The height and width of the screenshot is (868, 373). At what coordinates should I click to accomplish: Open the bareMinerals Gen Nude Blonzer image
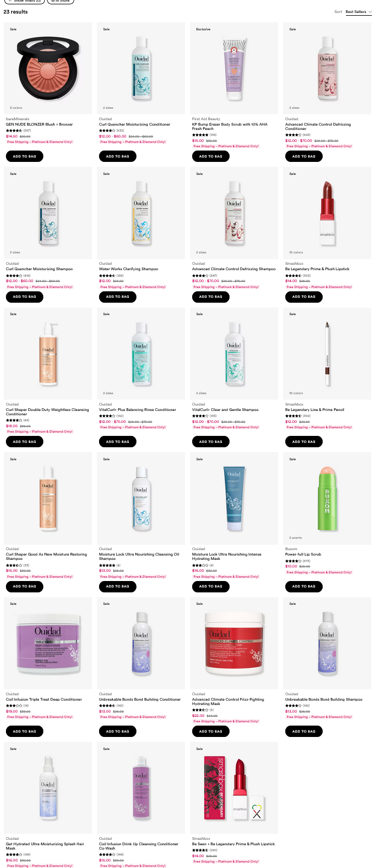click(x=48, y=68)
